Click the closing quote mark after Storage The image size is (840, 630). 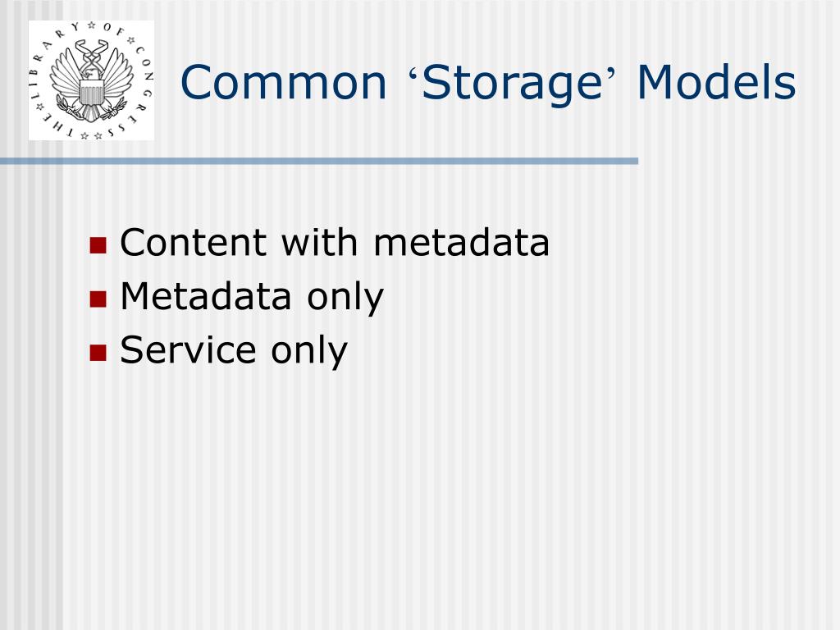(x=611, y=73)
